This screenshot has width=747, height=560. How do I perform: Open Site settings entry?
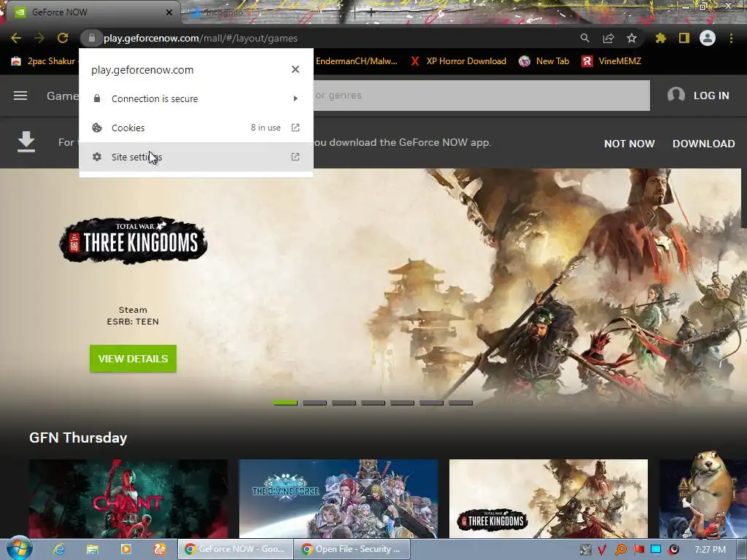(x=196, y=157)
